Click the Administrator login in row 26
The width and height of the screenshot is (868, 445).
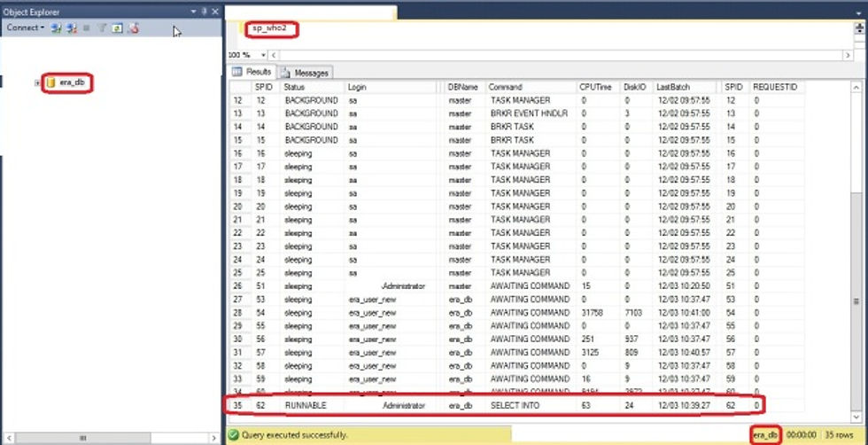(404, 286)
